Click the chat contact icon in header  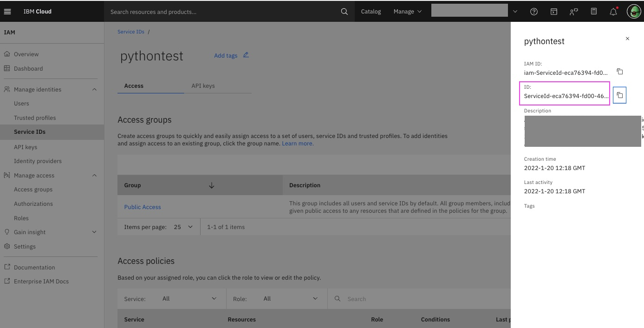574,12
